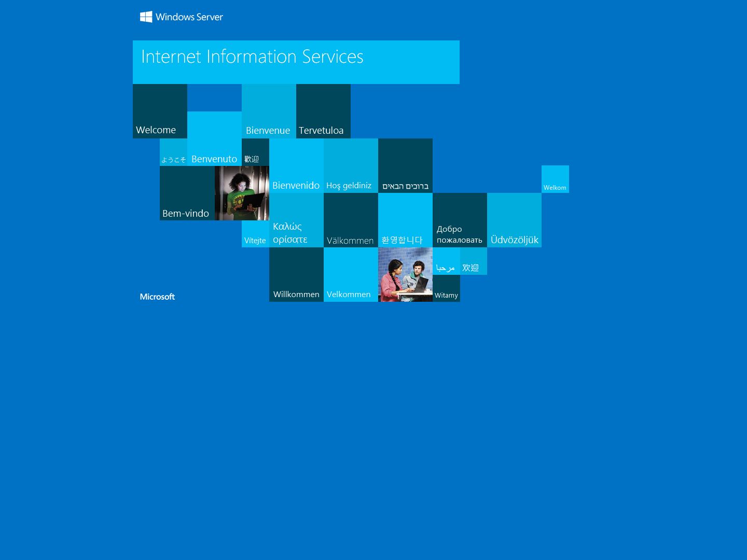Click the Hoş geldiniz tile
The height and width of the screenshot is (560, 747).
coord(351,165)
